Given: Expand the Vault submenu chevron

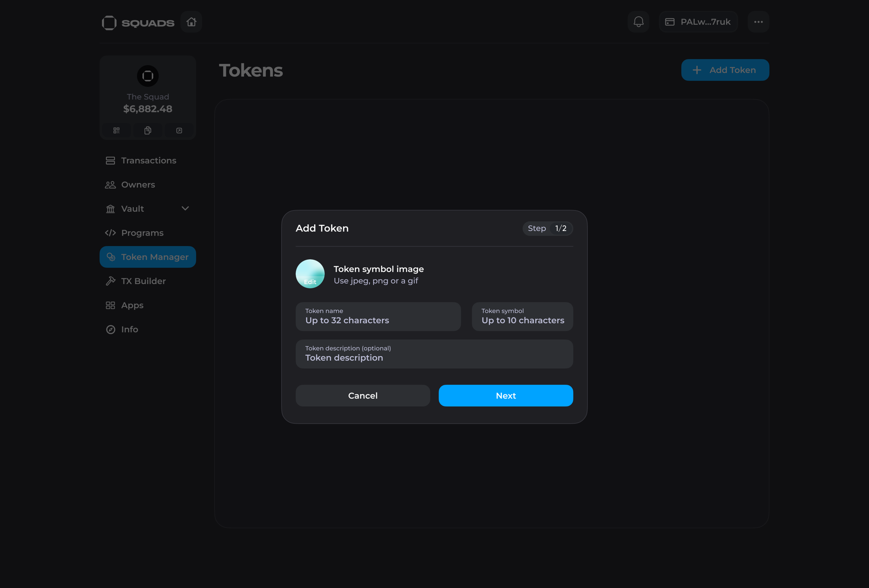Looking at the screenshot, I should [185, 208].
